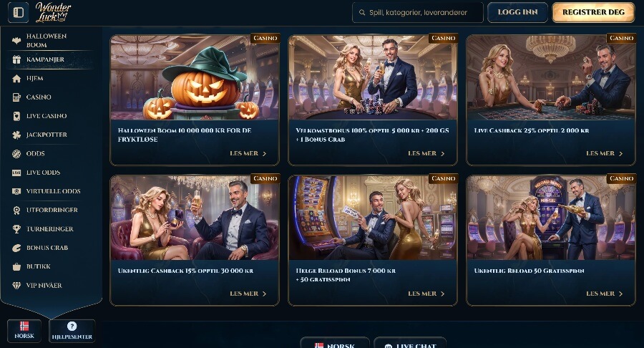This screenshot has height=348, width=644.
Task: Select the Kampanjer gift icon
Action: tap(16, 59)
